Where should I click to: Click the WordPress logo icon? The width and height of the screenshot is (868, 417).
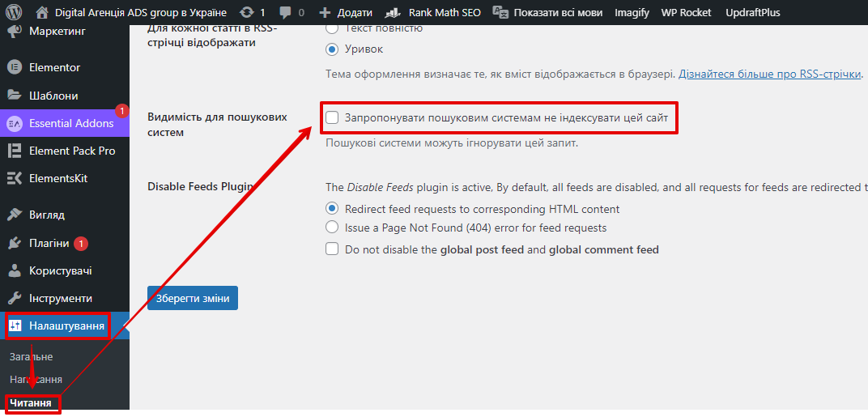(14, 12)
